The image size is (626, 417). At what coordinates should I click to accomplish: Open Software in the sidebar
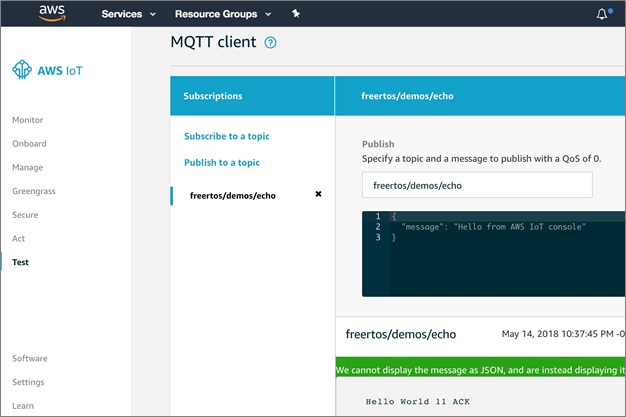[x=30, y=358]
